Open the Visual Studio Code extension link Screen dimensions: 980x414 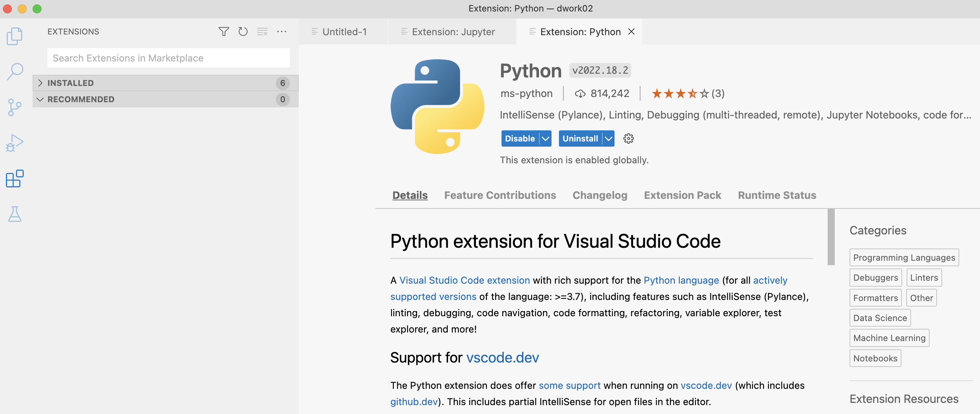click(464, 280)
